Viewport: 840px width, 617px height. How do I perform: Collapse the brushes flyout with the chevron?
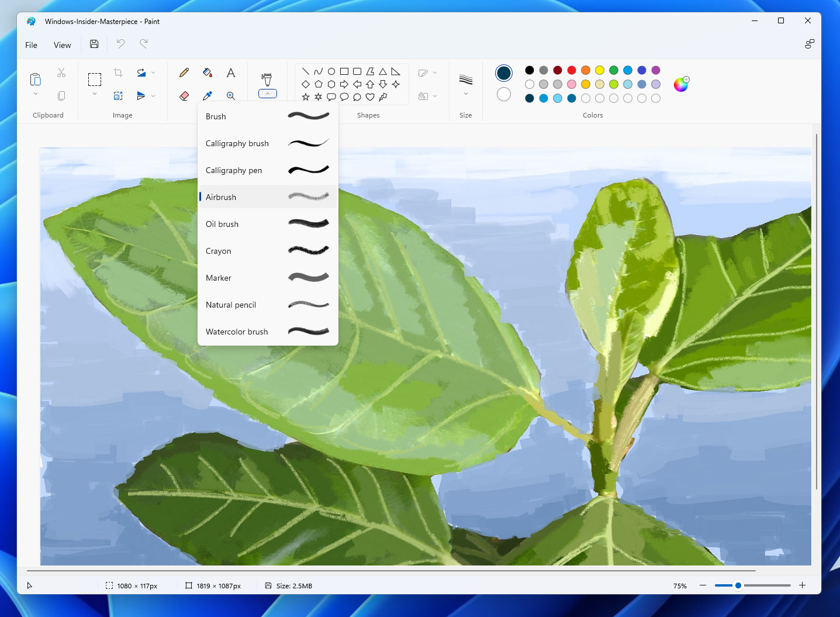pos(267,93)
